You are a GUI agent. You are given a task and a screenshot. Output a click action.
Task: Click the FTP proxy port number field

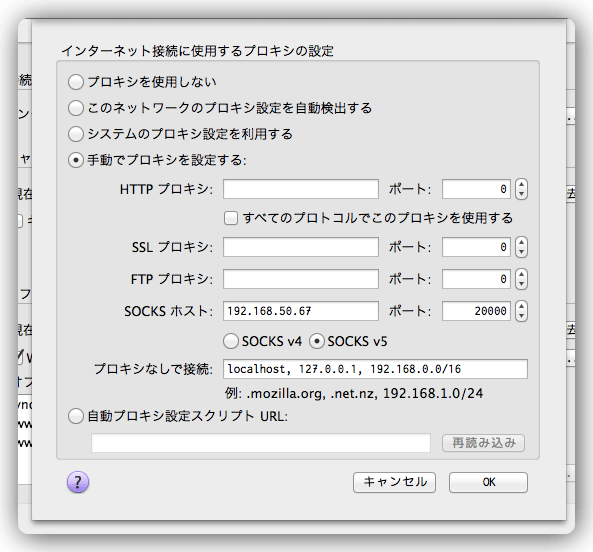[x=476, y=279]
